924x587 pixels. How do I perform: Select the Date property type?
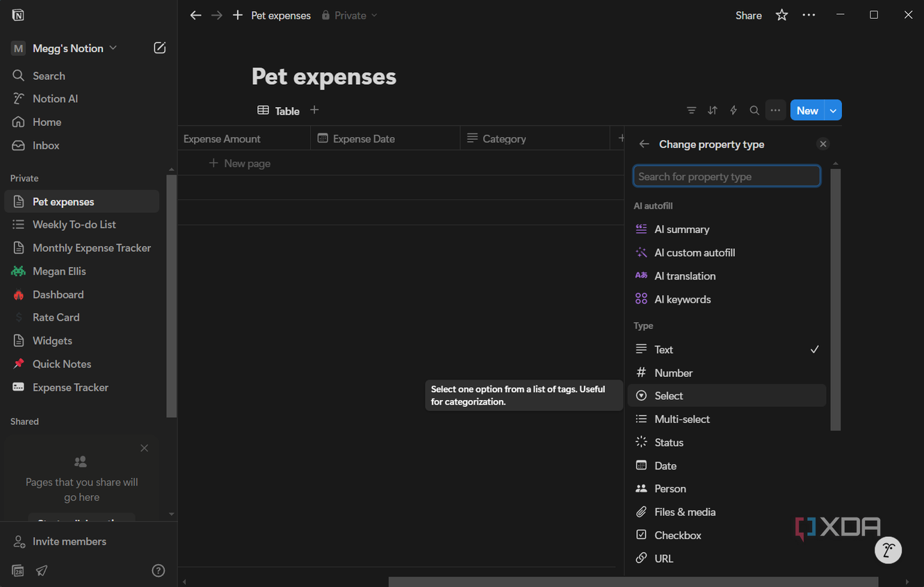[727, 466]
